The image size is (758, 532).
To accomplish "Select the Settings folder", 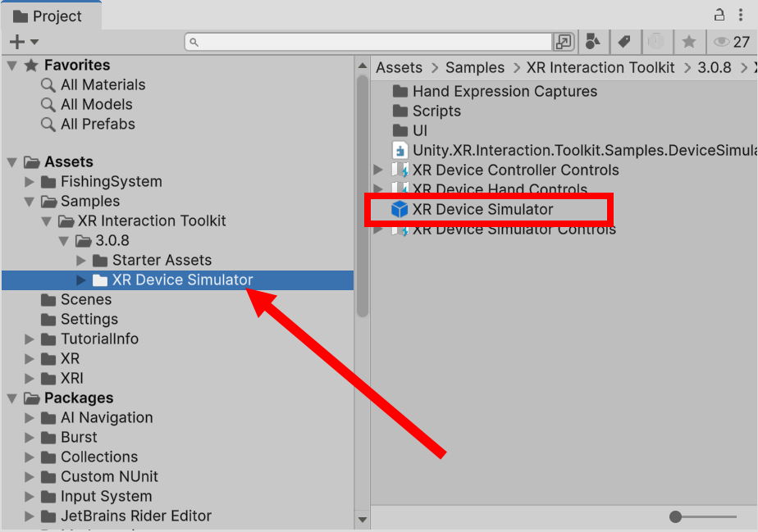I will coord(80,320).
